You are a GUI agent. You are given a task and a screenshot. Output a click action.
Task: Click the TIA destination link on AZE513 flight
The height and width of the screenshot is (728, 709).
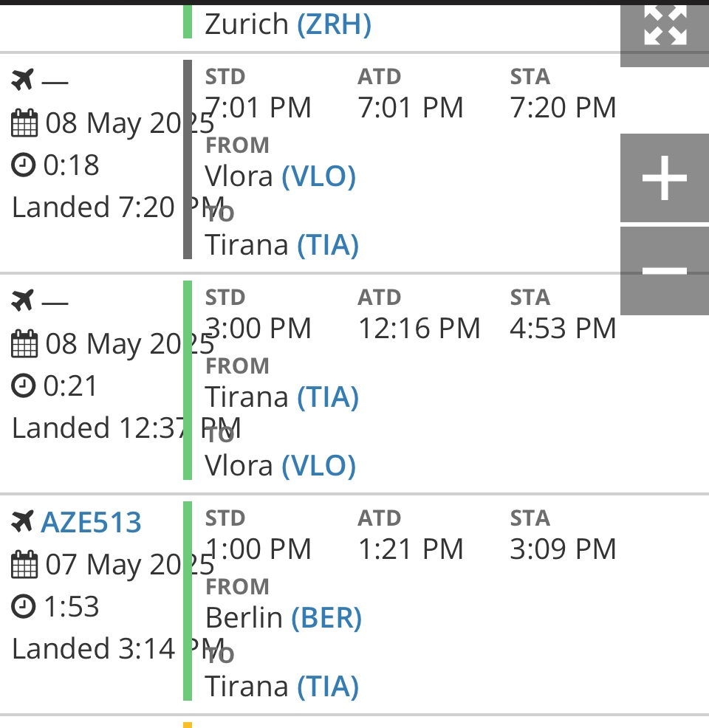[328, 686]
